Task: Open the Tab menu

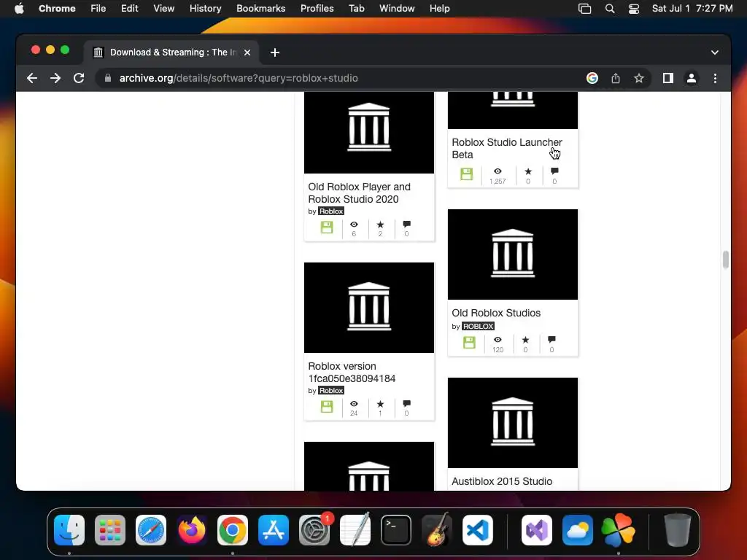Action: pos(356,8)
